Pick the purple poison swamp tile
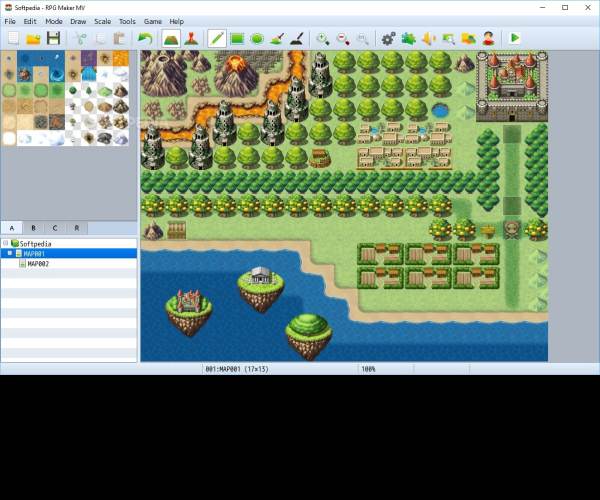600x500 pixels. coord(89,59)
